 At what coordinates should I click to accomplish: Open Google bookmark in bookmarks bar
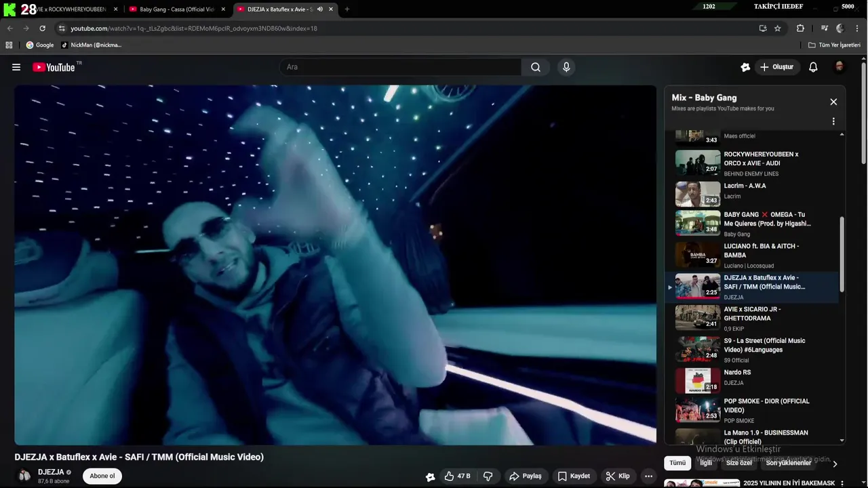[40, 45]
